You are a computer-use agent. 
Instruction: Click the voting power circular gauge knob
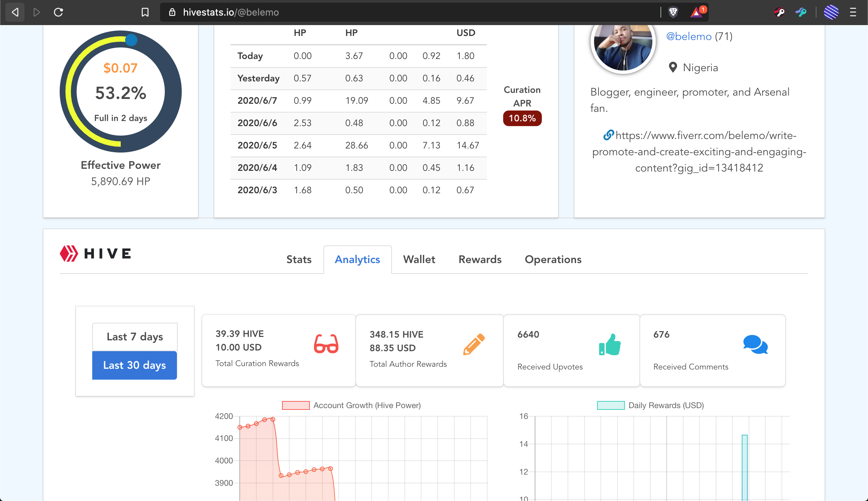click(x=131, y=40)
